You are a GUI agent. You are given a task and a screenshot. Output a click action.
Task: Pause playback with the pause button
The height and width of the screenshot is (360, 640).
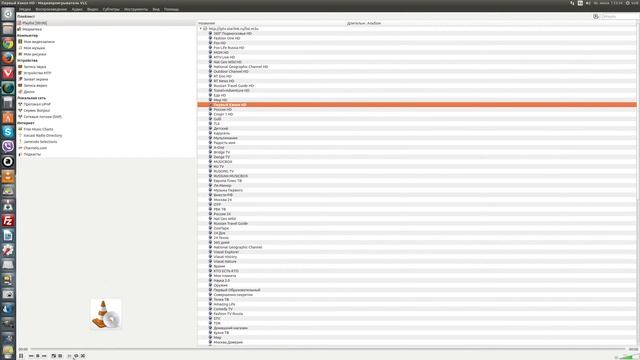[21, 356]
